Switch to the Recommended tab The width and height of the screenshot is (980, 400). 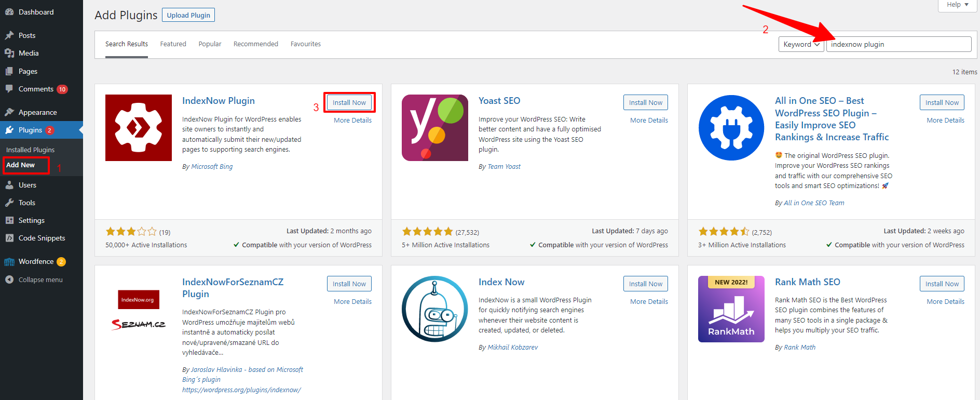pyautogui.click(x=256, y=44)
